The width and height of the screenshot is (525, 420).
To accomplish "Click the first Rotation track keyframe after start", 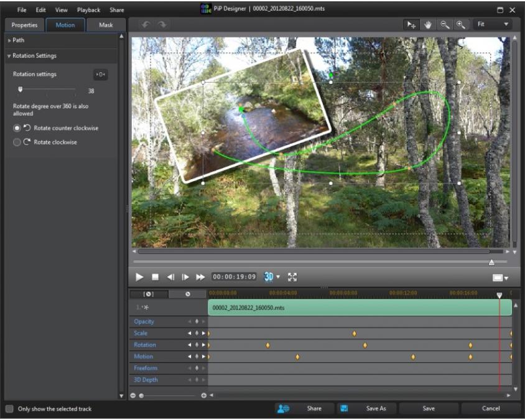I will tap(267, 345).
